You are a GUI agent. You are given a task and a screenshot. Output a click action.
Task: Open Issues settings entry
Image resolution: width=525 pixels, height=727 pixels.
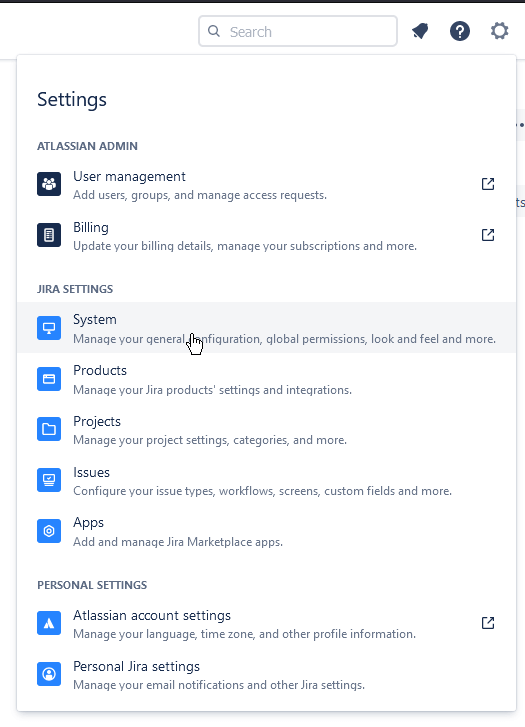tap(267, 480)
